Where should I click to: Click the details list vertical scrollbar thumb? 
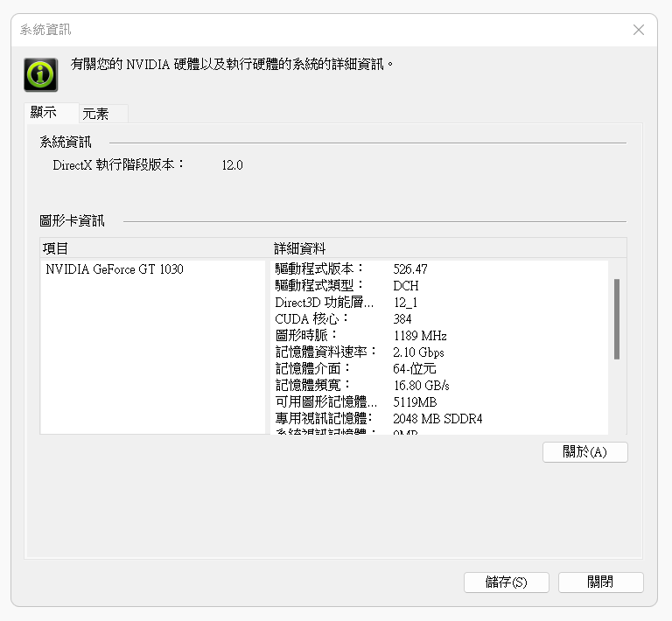pyautogui.click(x=617, y=319)
